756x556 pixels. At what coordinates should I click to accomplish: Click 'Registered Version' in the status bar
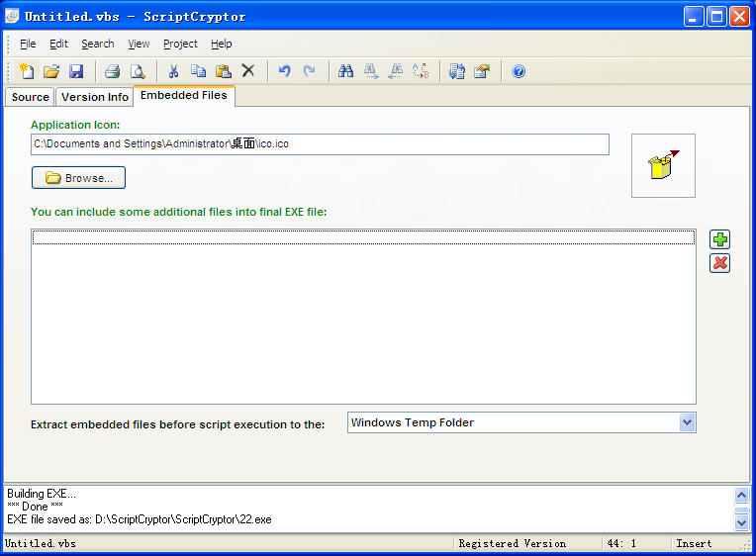pos(512,543)
